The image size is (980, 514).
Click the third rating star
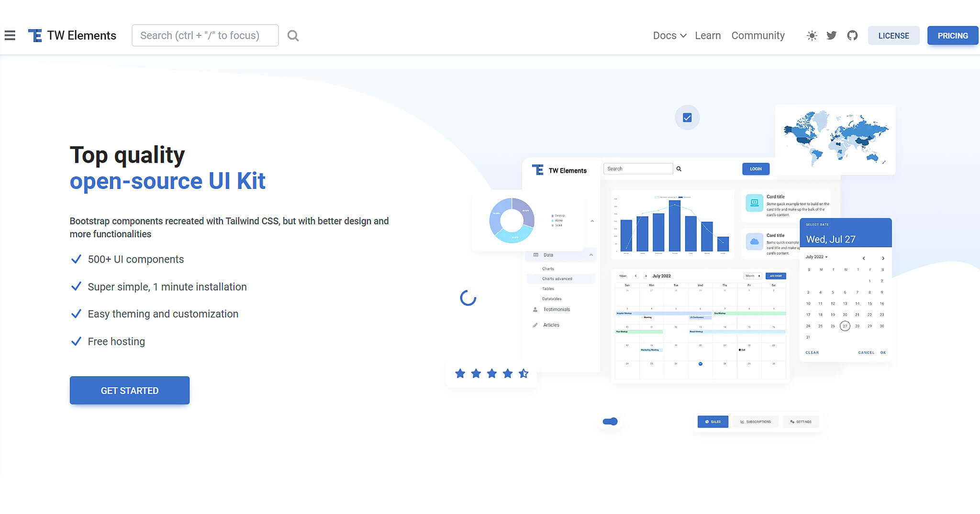tap(492, 373)
